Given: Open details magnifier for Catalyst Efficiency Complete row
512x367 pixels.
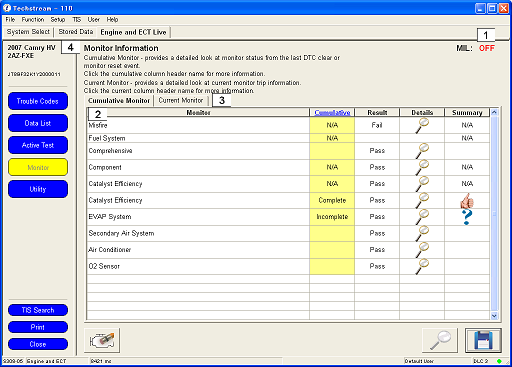Looking at the screenshot, I should click(422, 200).
